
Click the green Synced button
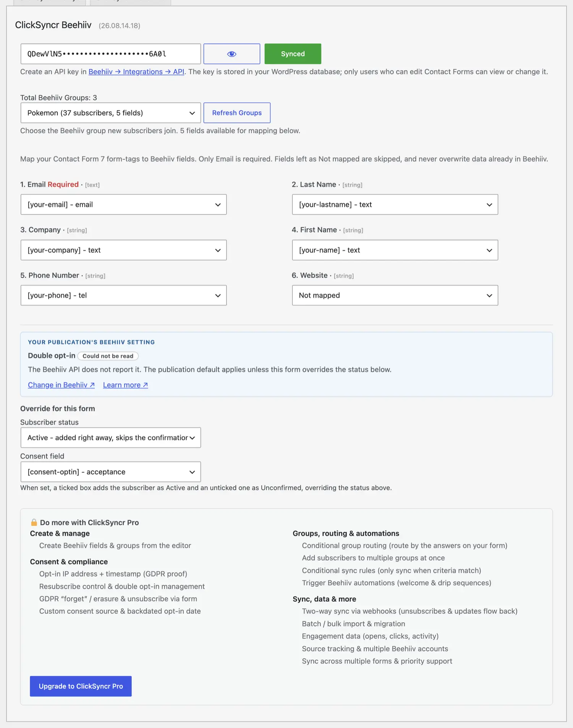pos(293,54)
